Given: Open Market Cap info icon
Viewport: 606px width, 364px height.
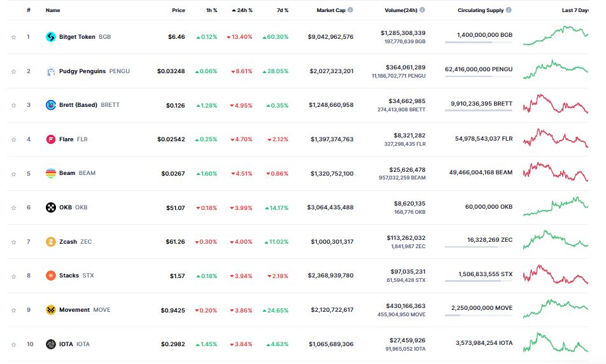Looking at the screenshot, I should tap(350, 10).
